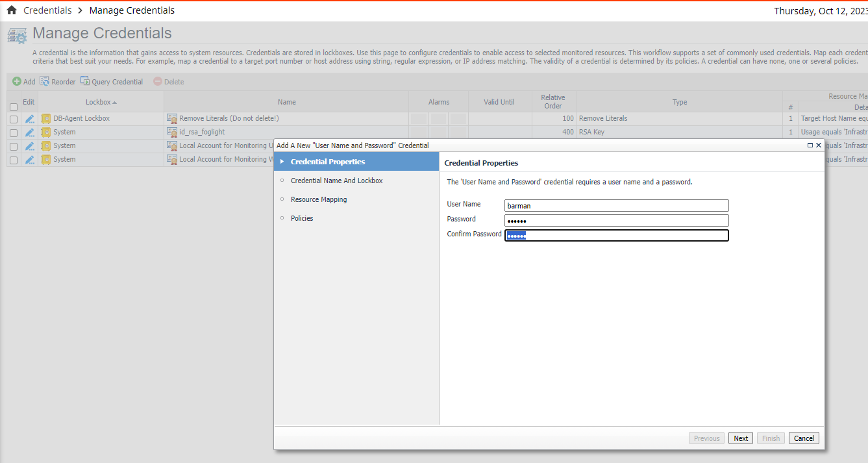The width and height of the screenshot is (868, 463).
Task: Click the Type column header
Action: tap(680, 102)
